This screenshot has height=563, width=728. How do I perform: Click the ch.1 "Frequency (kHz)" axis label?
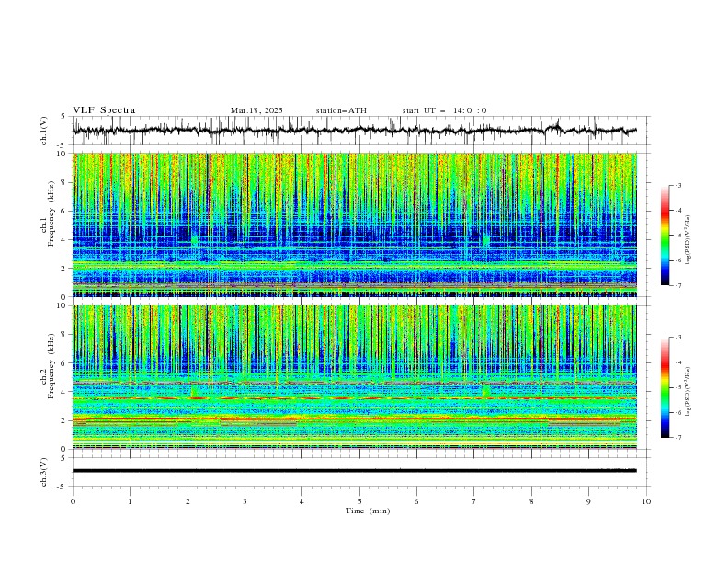pyautogui.click(x=51, y=212)
